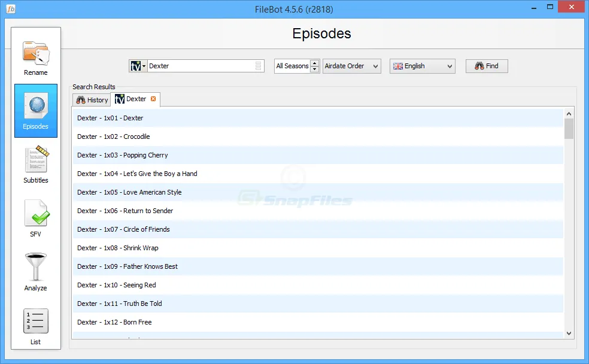Select episode 1x10 - Seeing Red
Image resolution: width=589 pixels, height=364 pixels.
coord(318,285)
